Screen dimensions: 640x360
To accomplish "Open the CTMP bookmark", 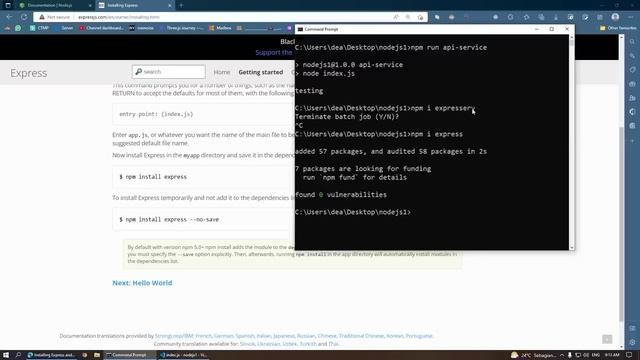I will tap(39, 28).
